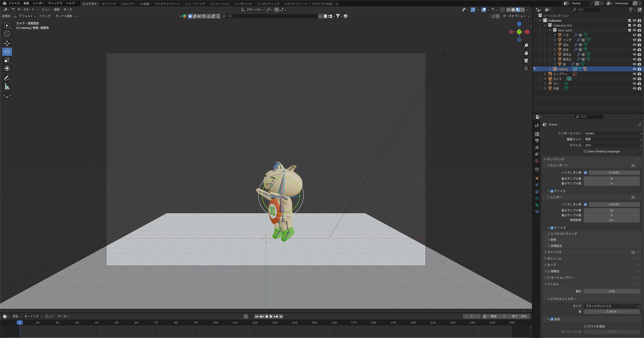644x338 pixels.
Task: Hide the metarig in the viewport
Action: click(x=634, y=69)
